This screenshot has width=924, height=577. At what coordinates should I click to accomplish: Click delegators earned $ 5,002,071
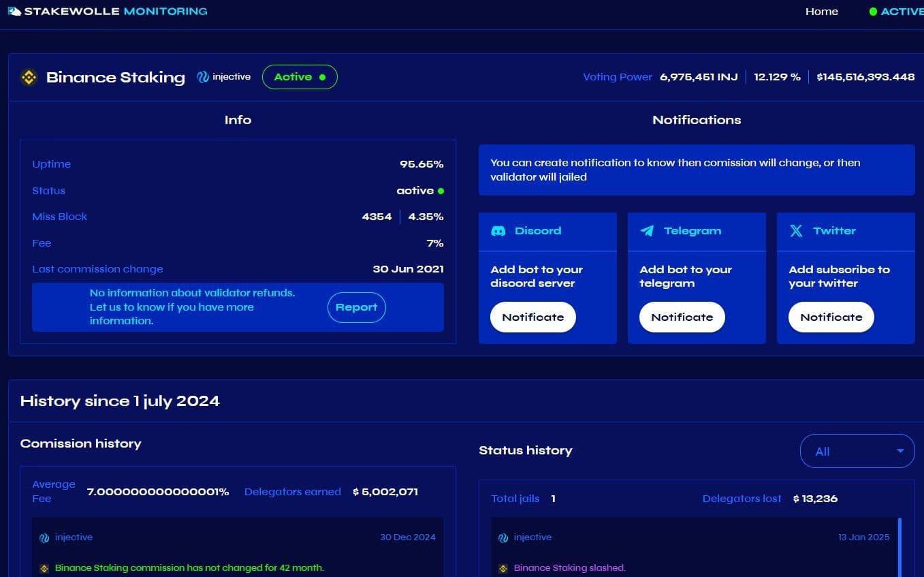(x=385, y=492)
